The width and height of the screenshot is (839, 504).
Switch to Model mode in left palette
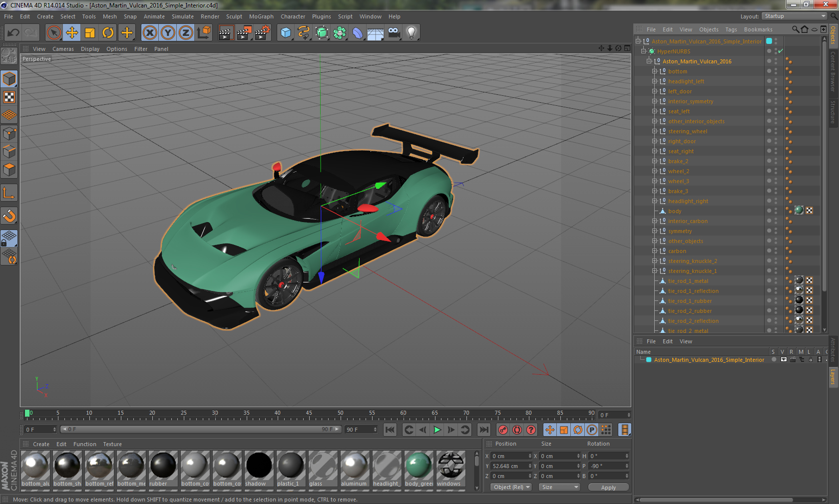click(x=9, y=79)
